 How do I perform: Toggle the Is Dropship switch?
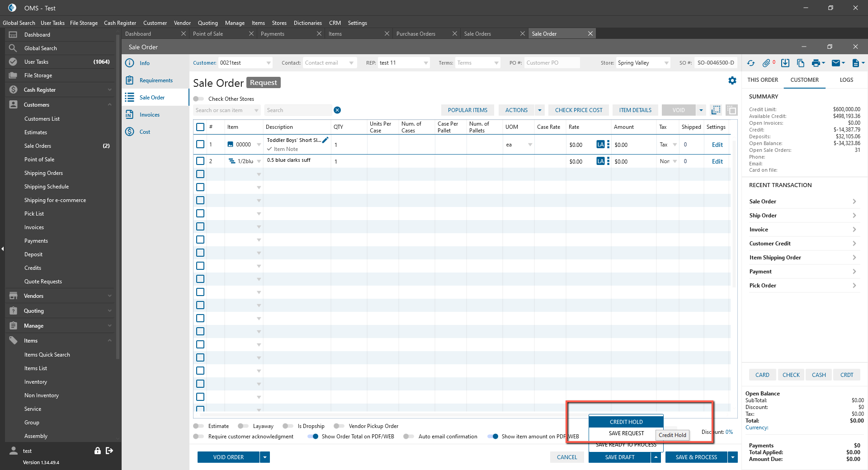(288, 426)
